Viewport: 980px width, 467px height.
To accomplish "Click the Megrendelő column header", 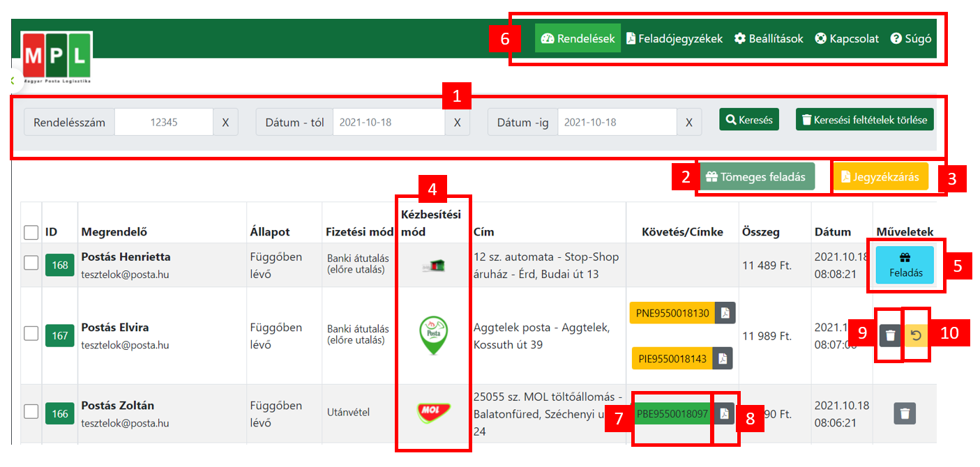I will point(114,232).
